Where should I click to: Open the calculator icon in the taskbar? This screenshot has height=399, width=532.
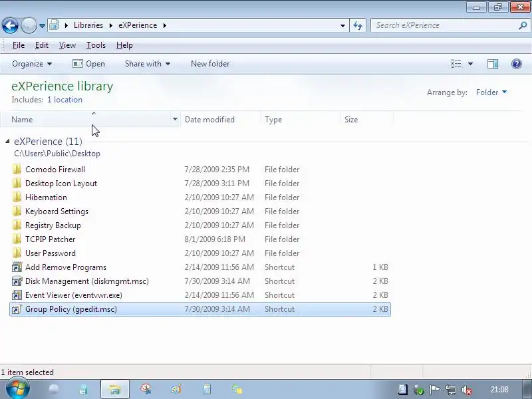coord(207,389)
